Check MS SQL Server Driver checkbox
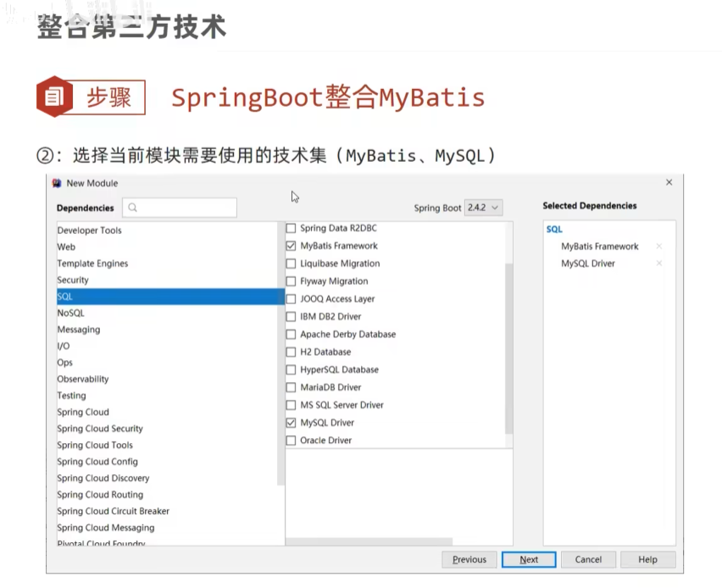722x588 pixels. click(x=291, y=405)
